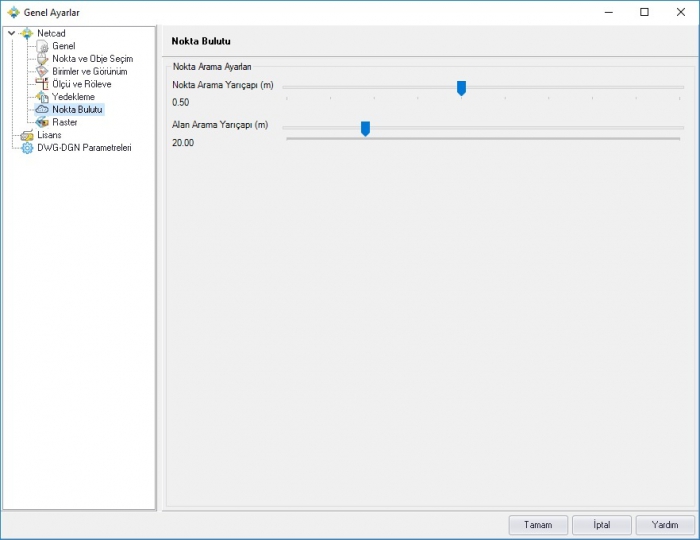This screenshot has height=540, width=700.
Task: Collapse the Netcad tree node
Action: pos(12,33)
